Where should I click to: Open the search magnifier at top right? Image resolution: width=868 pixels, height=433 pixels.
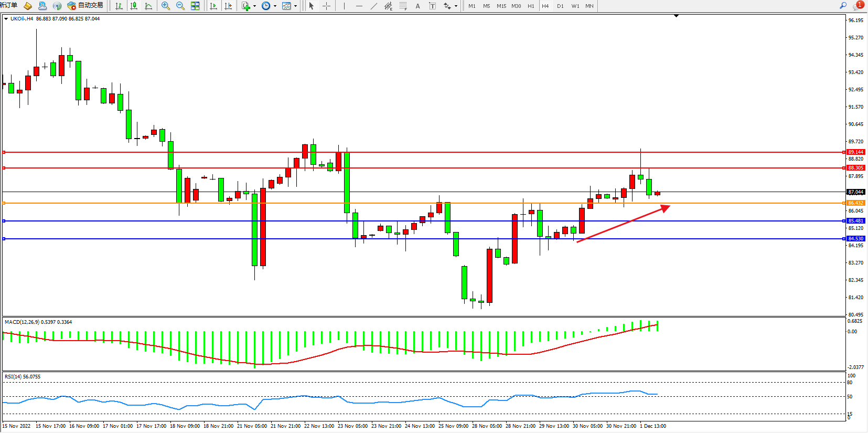tap(843, 5)
